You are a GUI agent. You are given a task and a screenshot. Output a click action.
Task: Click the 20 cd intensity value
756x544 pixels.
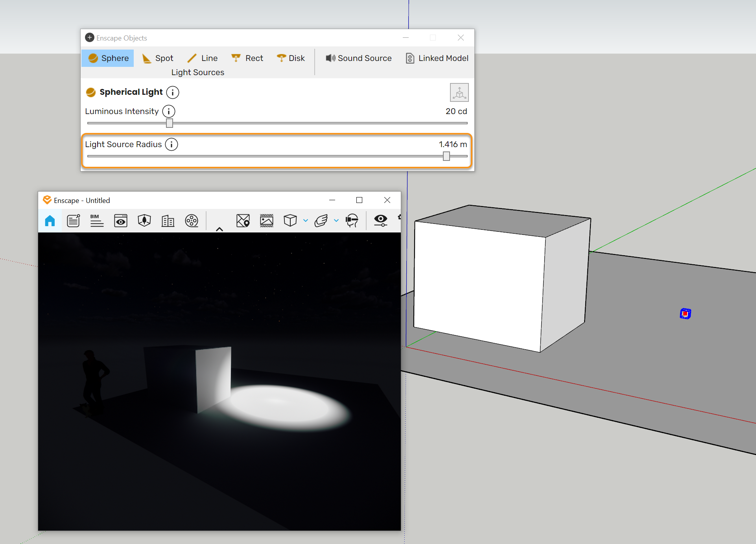coord(456,111)
